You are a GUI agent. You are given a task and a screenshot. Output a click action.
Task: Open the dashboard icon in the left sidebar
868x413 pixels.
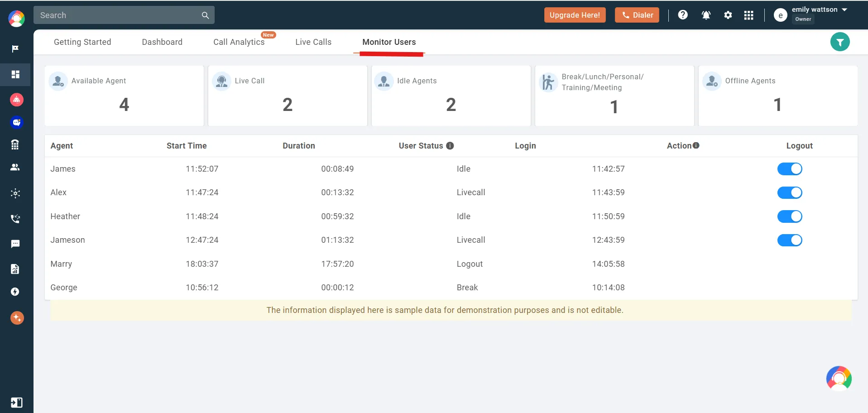click(15, 74)
